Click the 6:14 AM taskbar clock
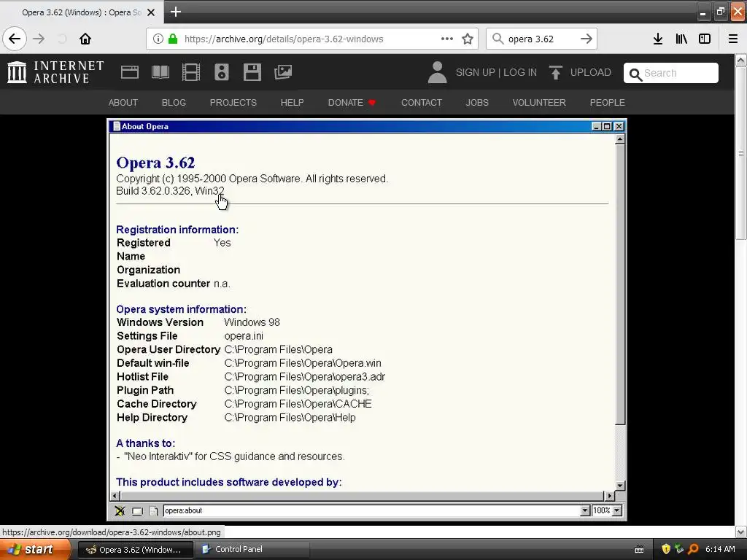Screen dimensions: 747x560 [x=720, y=549]
